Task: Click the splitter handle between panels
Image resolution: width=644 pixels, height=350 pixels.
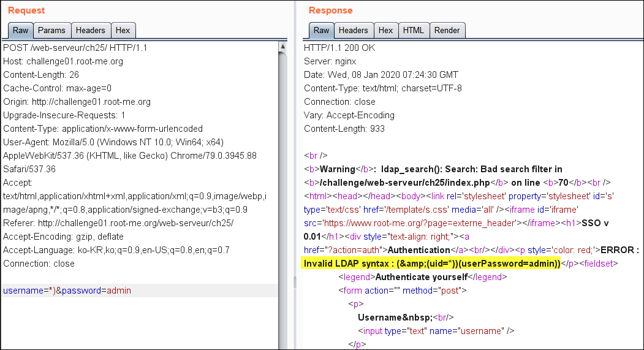Action: coord(295,282)
